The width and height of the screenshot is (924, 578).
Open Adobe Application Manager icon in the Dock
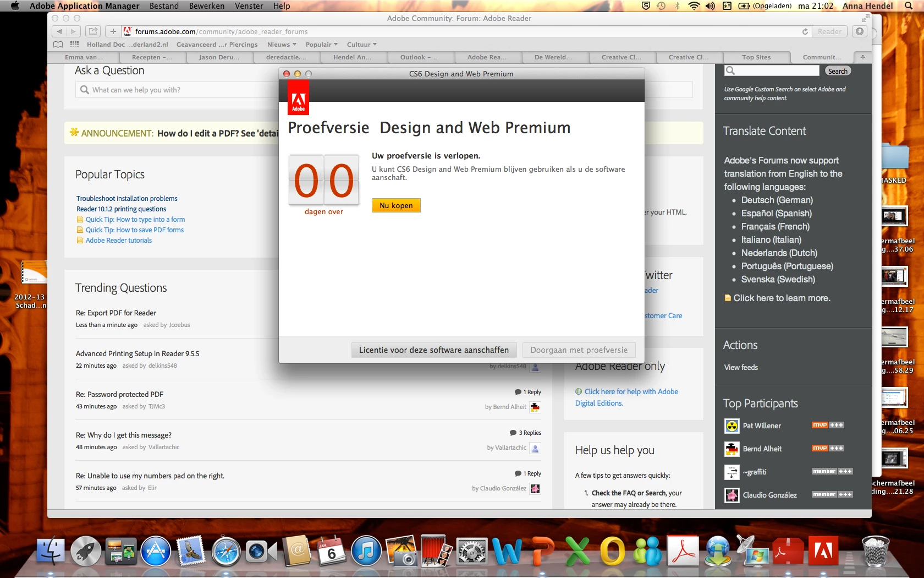coord(823,551)
